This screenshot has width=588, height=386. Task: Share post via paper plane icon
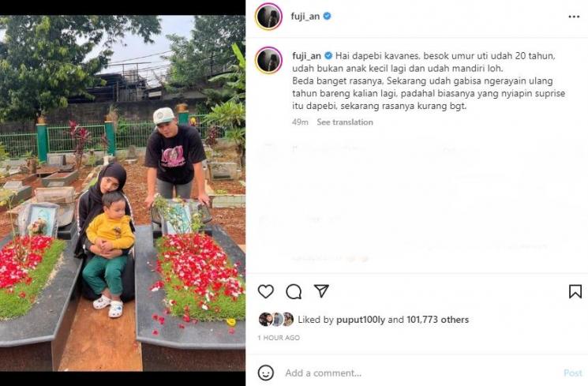click(321, 290)
